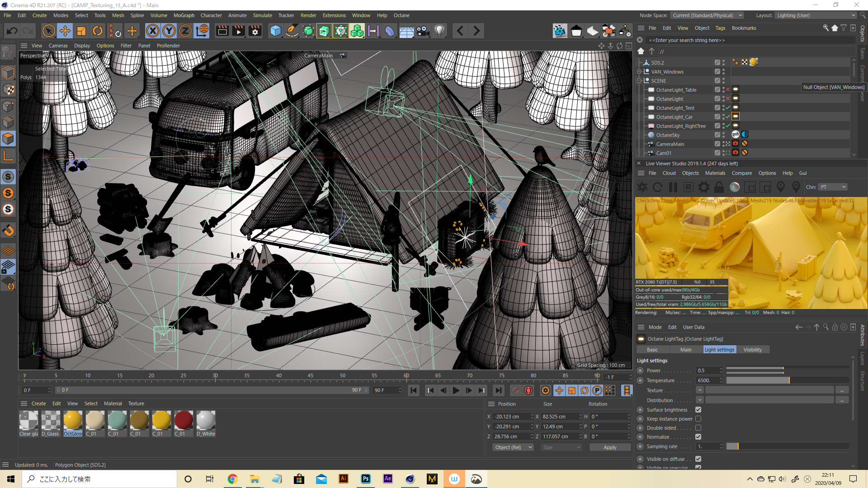Open Node Space dropdown
This screenshot has width=868, height=488.
coord(707,15)
